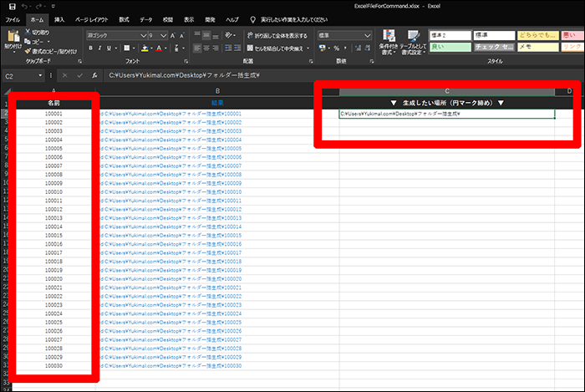Click the red font color swatch

160,48
